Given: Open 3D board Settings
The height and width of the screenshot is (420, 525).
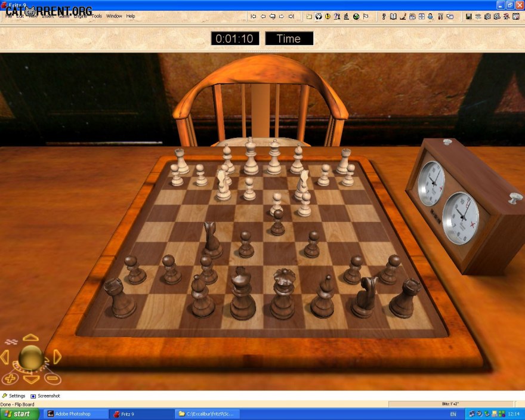Looking at the screenshot, I should pyautogui.click(x=14, y=396).
